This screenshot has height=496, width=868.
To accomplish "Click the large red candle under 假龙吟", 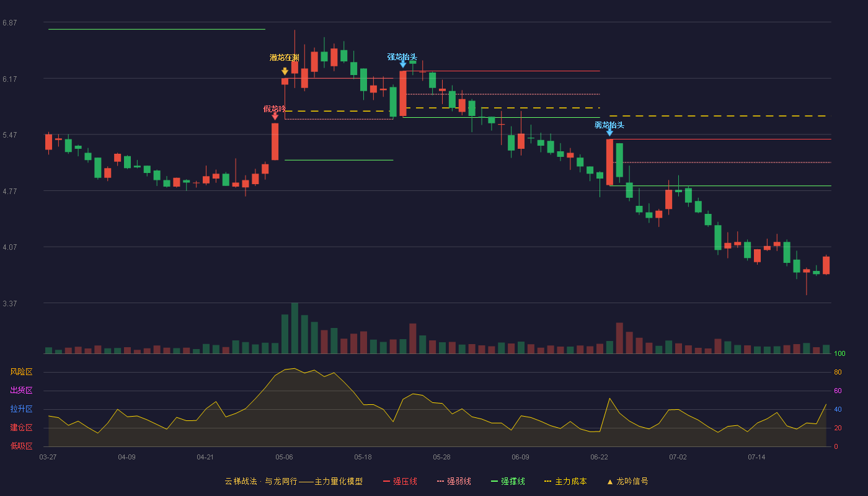I will pyautogui.click(x=275, y=141).
